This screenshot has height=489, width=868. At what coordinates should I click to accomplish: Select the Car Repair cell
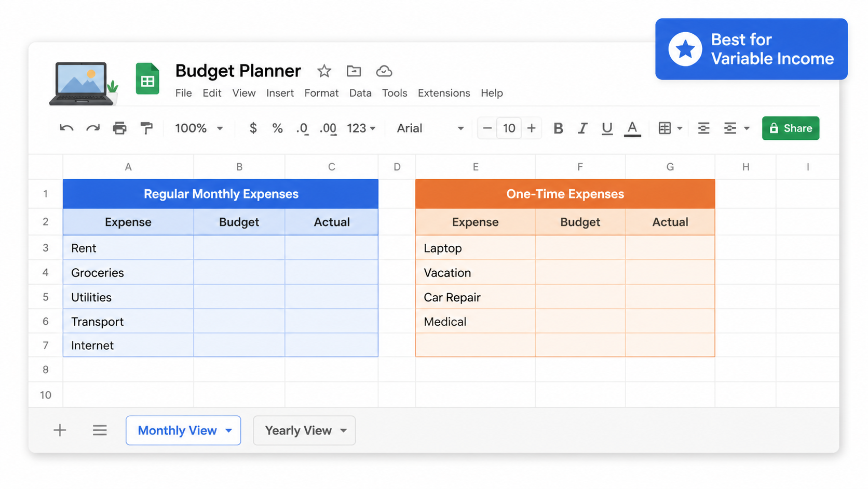click(475, 297)
